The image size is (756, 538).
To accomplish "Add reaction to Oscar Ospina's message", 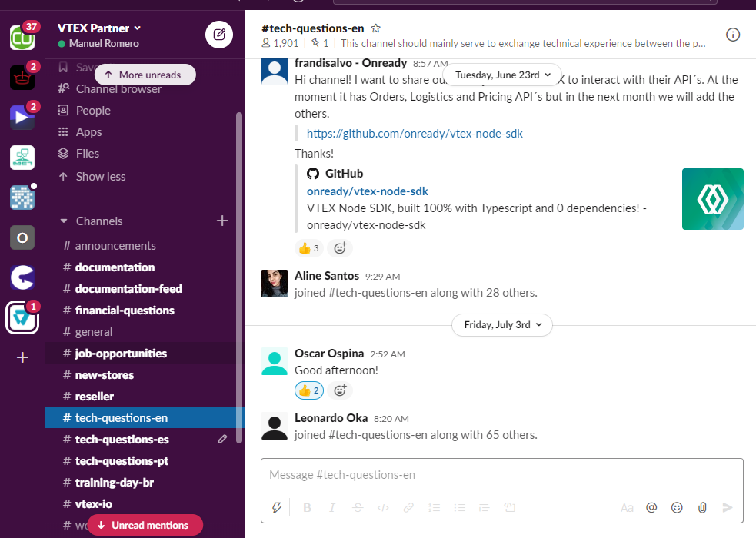I will [x=340, y=390].
